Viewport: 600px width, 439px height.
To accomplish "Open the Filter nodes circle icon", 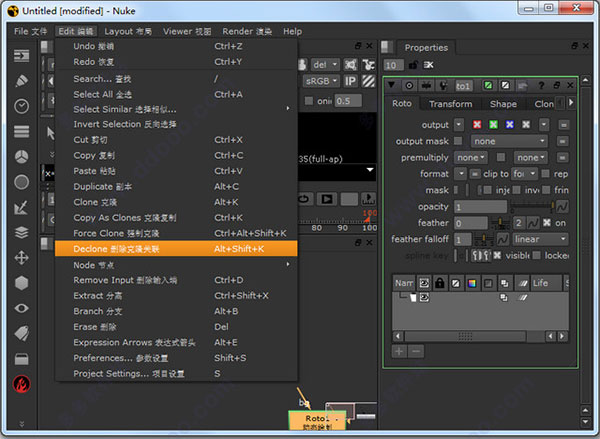I will [x=21, y=182].
